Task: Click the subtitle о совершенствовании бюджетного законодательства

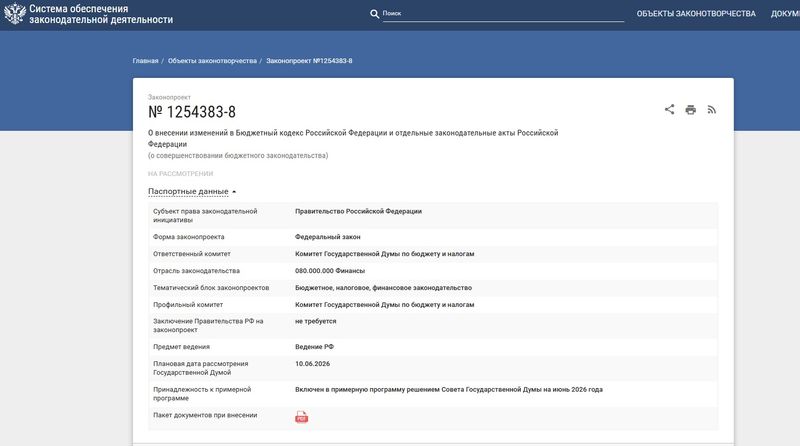Action: 238,156
